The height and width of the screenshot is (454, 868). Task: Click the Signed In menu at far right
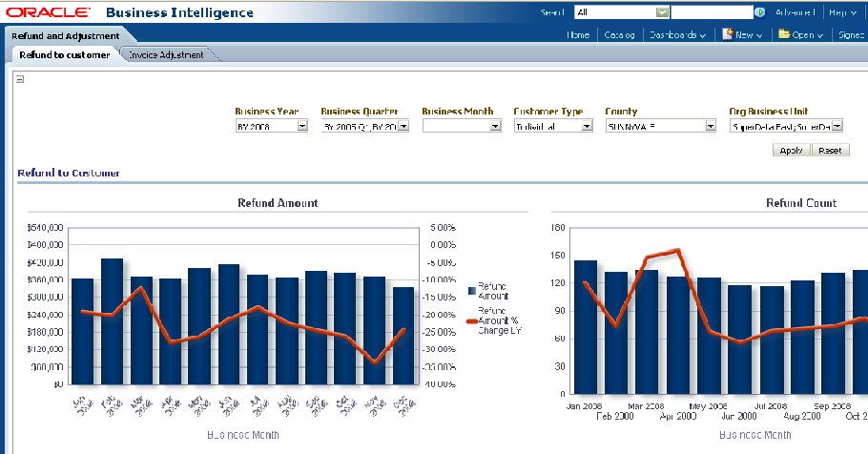tap(852, 35)
